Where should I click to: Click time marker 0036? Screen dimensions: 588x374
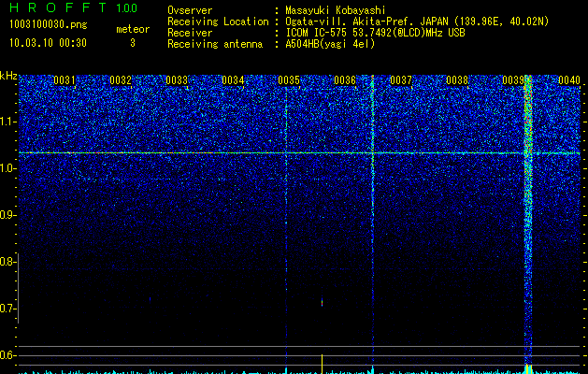(345, 80)
